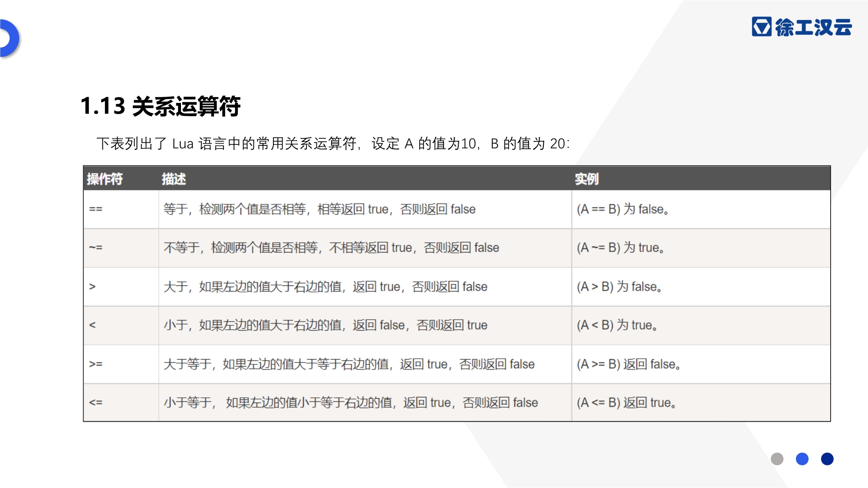Select the heading 1.13 关系运算符
The width and height of the screenshot is (868, 488).
[161, 106]
